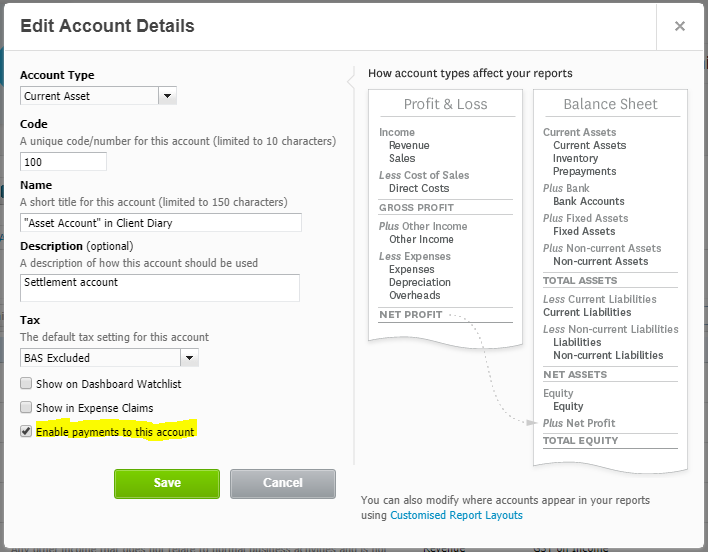Open the Tax setting dropdown
Image resolution: width=708 pixels, height=552 pixels.
(101, 357)
